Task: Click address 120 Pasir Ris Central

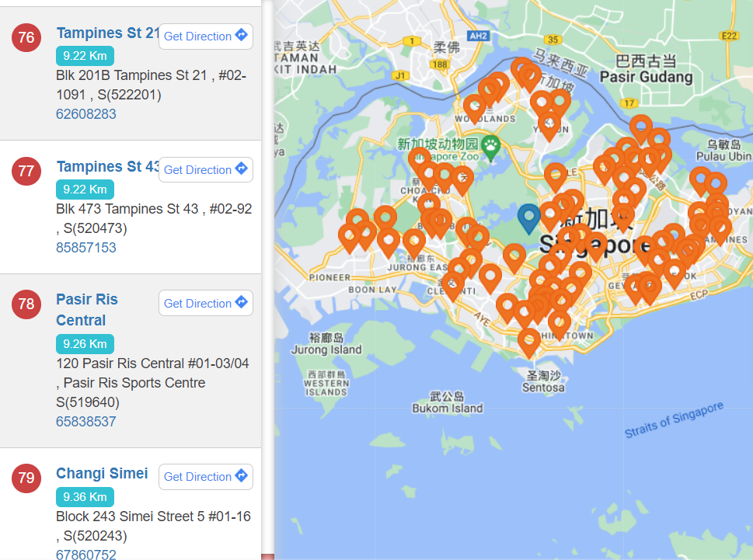Action: 152,382
